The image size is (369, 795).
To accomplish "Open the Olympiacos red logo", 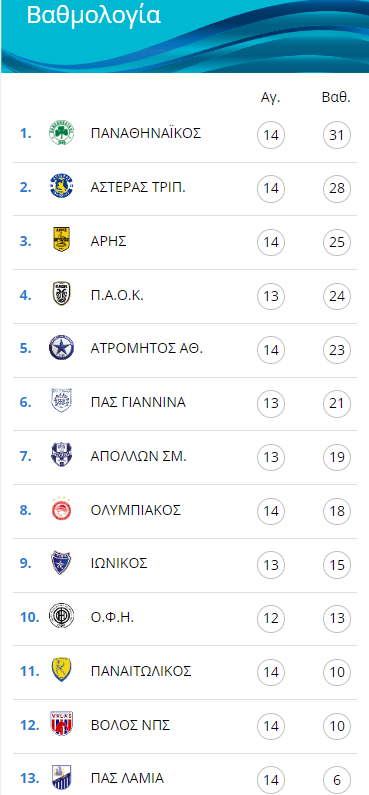I will pyautogui.click(x=61, y=510).
